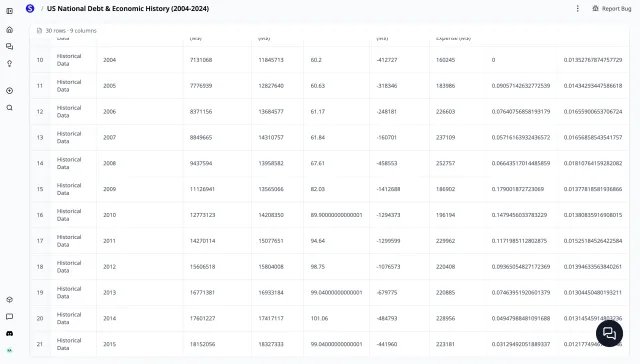The image size is (640, 364).
Task: Select the 16771381 debt value for 2013
Action: point(202,293)
